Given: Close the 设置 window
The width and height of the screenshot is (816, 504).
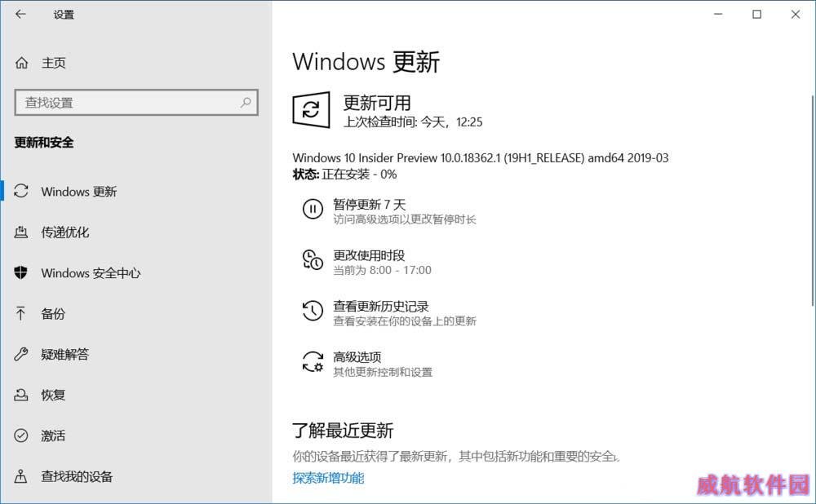Looking at the screenshot, I should click(x=795, y=14).
